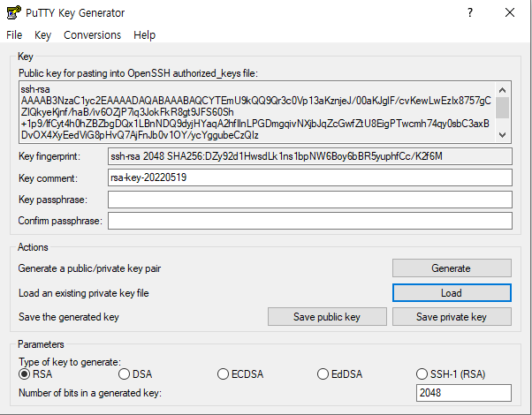Click the Generate button
This screenshot has width=532, height=415.
point(452,268)
